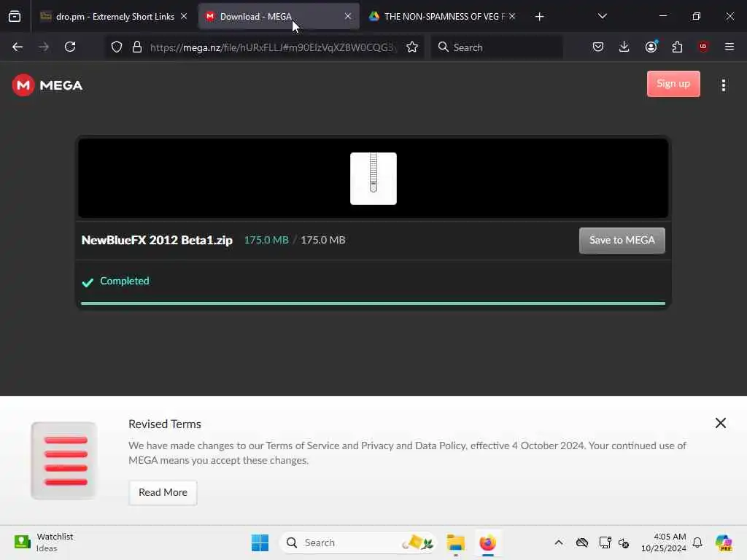Select the Download - MEGA tab
Screen dimensions: 747x560
[x=279, y=17]
